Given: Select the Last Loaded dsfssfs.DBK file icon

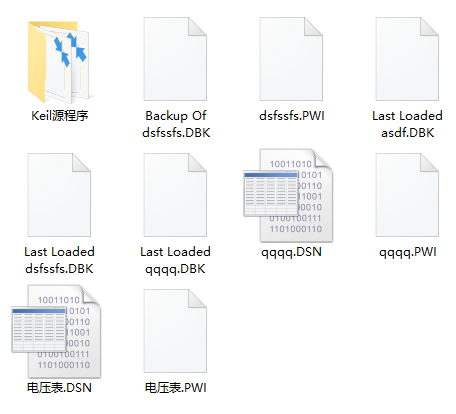Looking at the screenshot, I should (x=59, y=195).
